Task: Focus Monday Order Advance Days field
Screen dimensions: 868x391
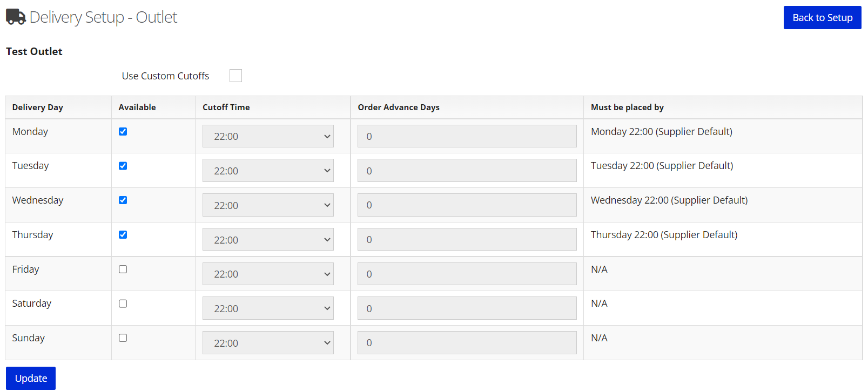Action: [467, 136]
